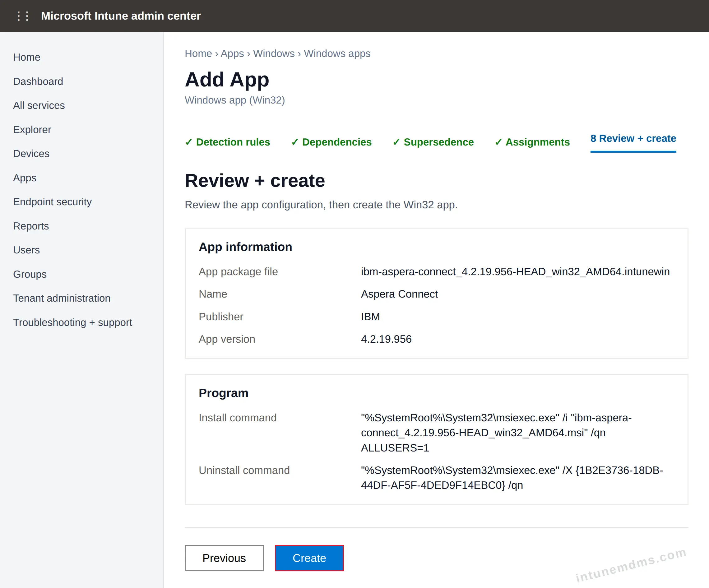
Task: Open the app launcher grid icon
Action: 23,16
